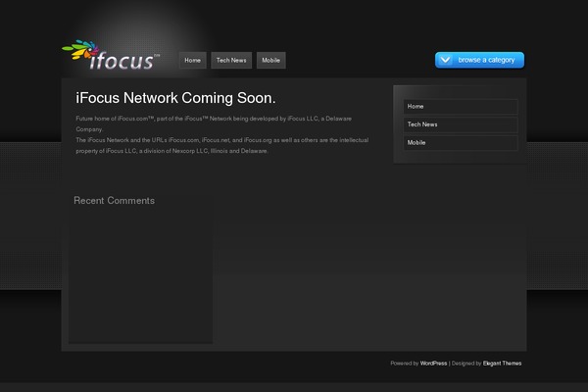Viewport: 588px width, 392px height.
Task: Click the iFocus Network Coming Soon heading
Action: coord(175,98)
